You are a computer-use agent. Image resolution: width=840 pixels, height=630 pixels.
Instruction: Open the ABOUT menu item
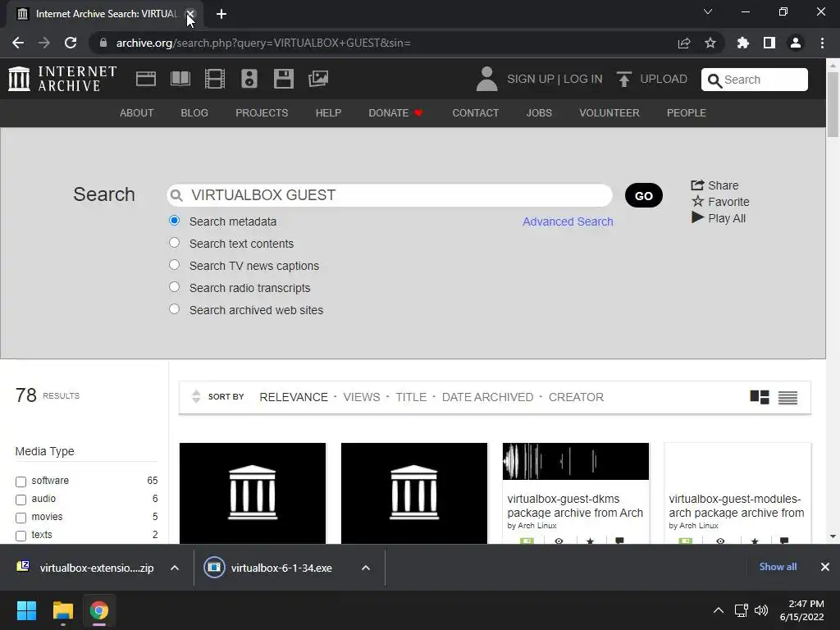137,113
